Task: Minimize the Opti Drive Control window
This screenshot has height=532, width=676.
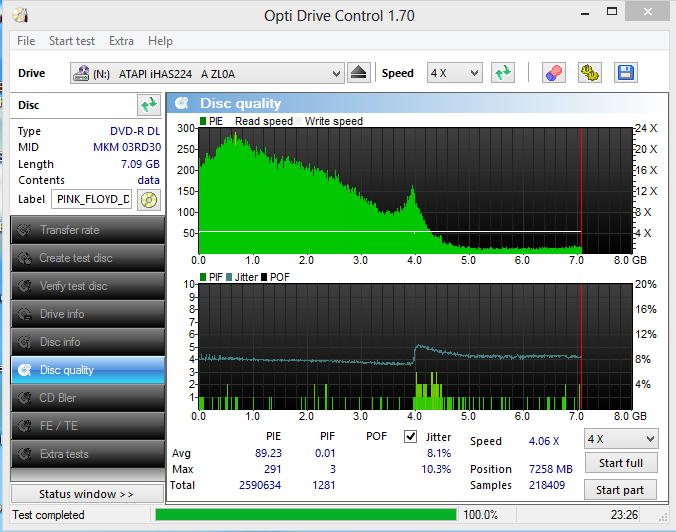Action: click(585, 13)
